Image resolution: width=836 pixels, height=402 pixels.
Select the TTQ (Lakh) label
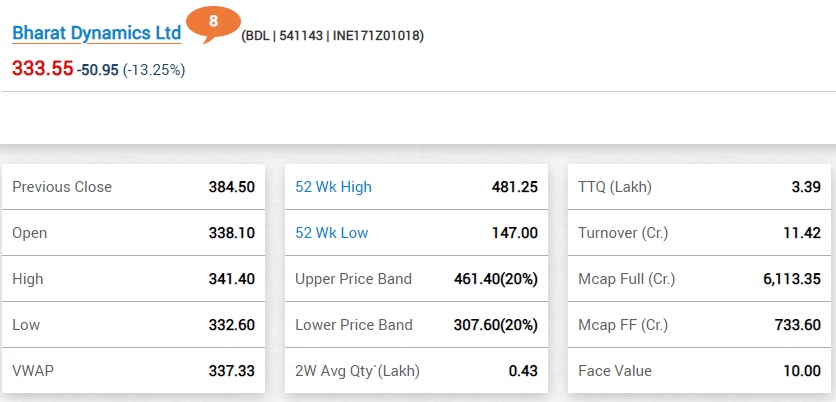pyautogui.click(x=616, y=187)
